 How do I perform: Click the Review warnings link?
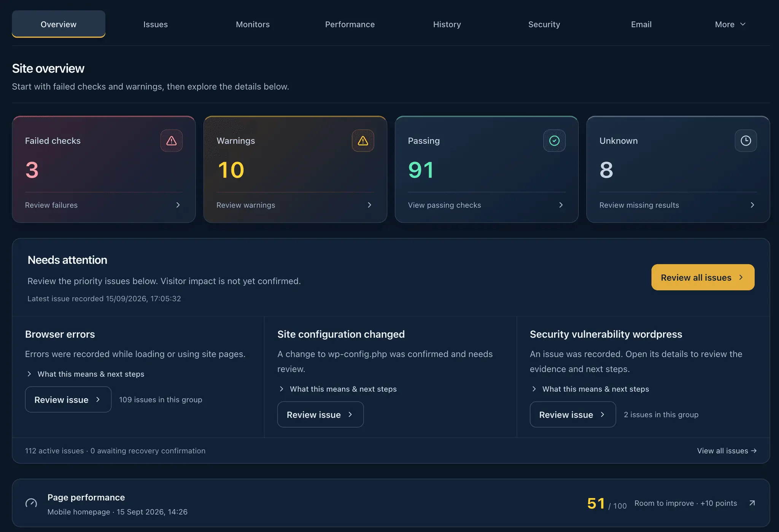246,205
